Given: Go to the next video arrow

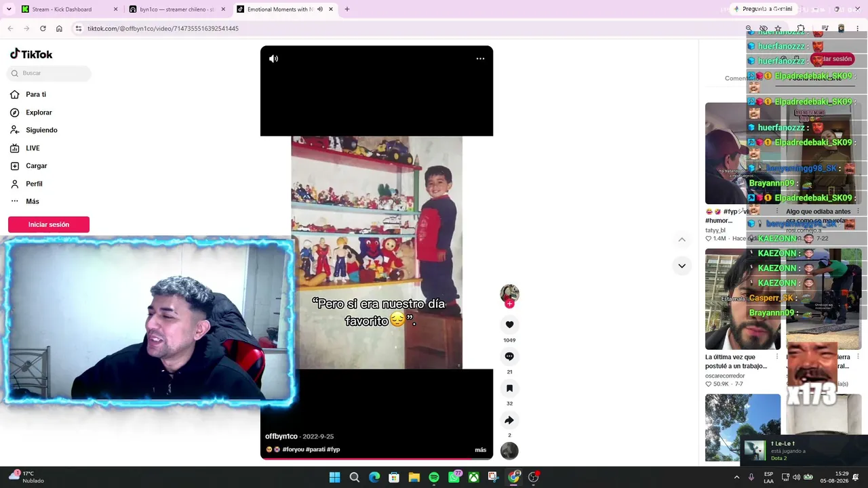Looking at the screenshot, I should coord(682,266).
